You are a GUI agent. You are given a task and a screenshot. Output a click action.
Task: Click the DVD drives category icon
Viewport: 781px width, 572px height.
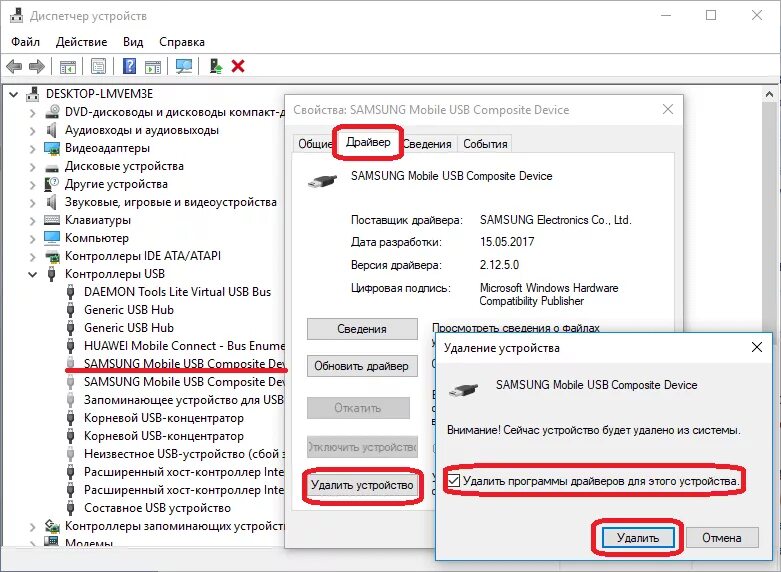click(52, 112)
